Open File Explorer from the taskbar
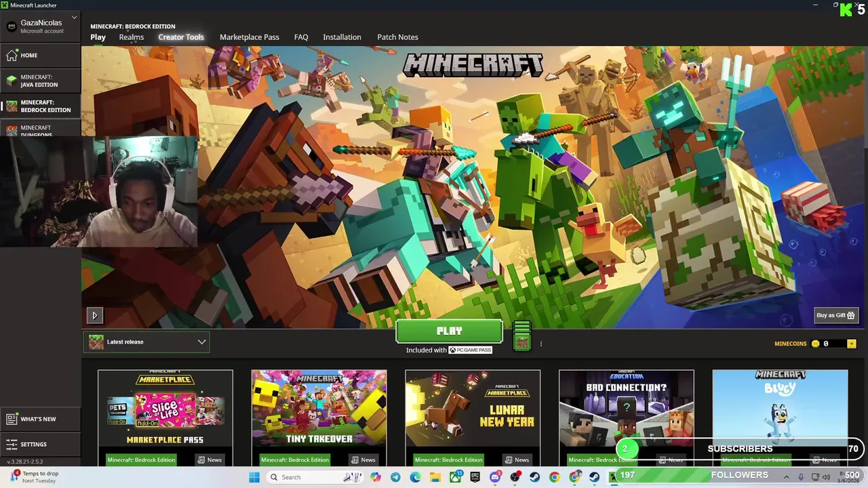Viewport: 868px width, 488px height. coord(435,477)
